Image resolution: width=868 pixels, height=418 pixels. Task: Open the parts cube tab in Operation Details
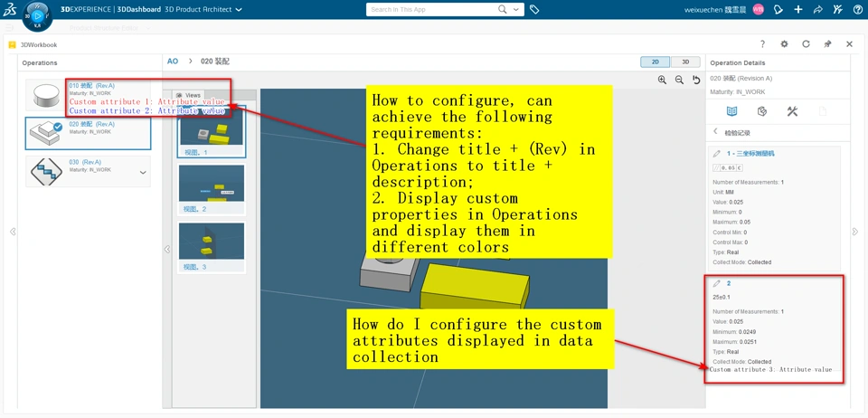761,111
